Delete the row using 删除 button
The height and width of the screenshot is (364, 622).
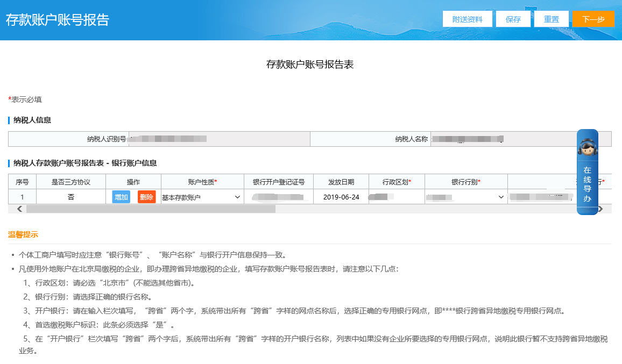coord(146,197)
